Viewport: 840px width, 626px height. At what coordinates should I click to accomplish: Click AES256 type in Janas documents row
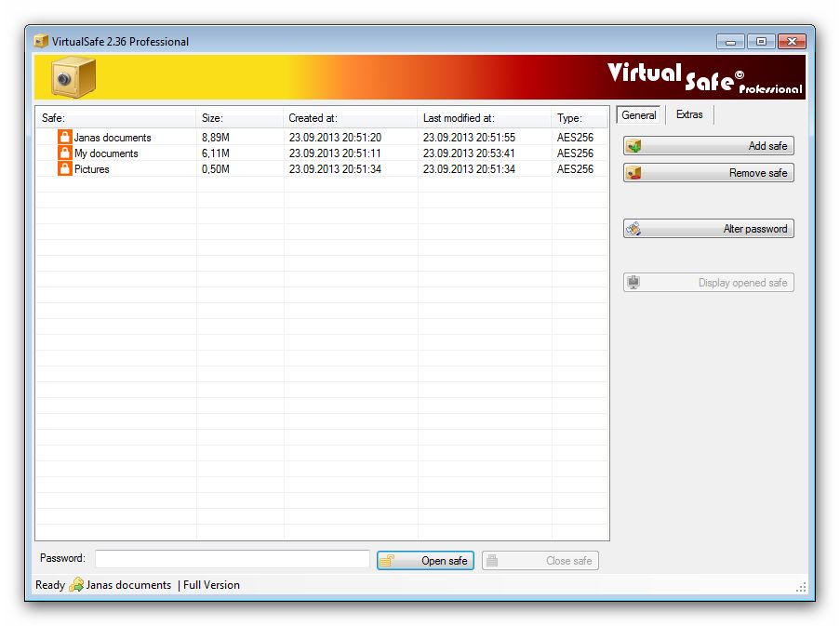(x=575, y=138)
